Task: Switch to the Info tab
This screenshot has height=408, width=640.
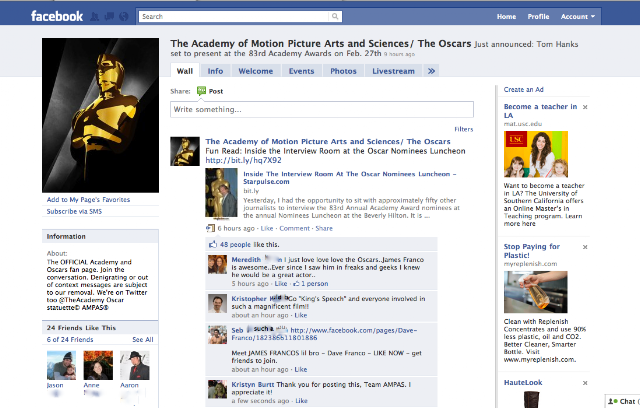Action: [x=215, y=71]
